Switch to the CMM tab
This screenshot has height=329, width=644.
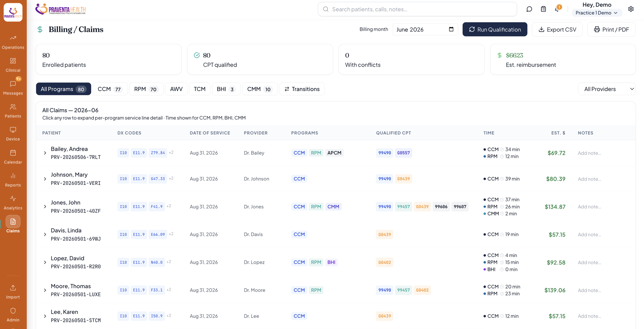tap(260, 89)
